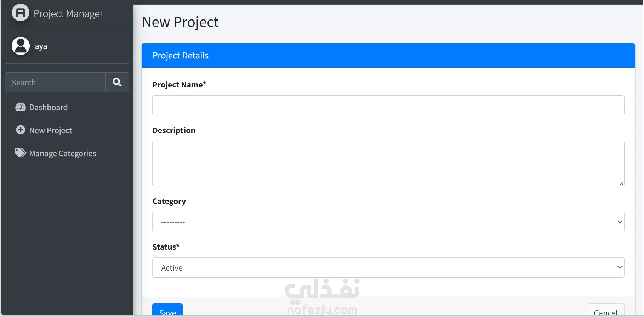Image resolution: width=644 pixels, height=317 pixels.
Task: Click the Project Manager brand link
Action: [x=68, y=13]
